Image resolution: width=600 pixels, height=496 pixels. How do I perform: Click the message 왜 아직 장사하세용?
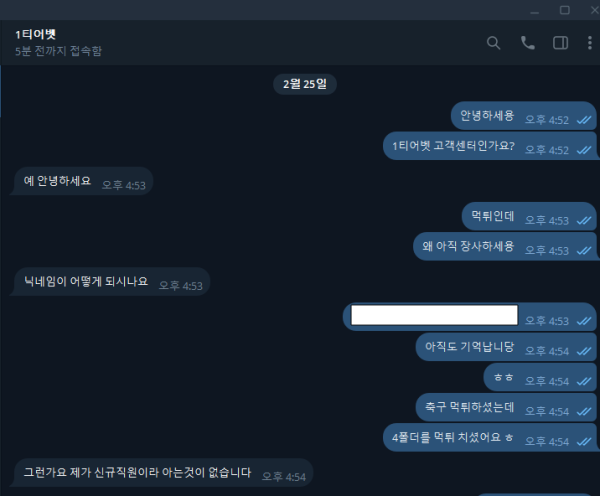pyautogui.click(x=505, y=246)
